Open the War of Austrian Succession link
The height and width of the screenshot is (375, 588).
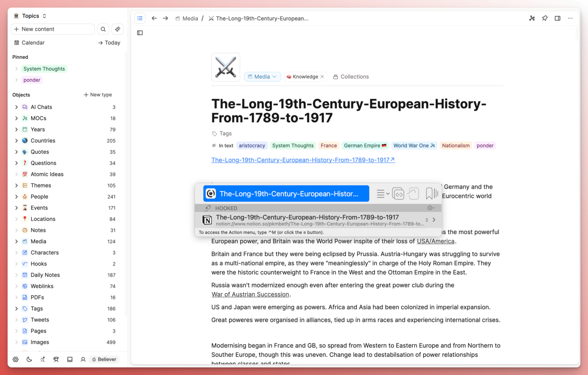pyautogui.click(x=250, y=294)
